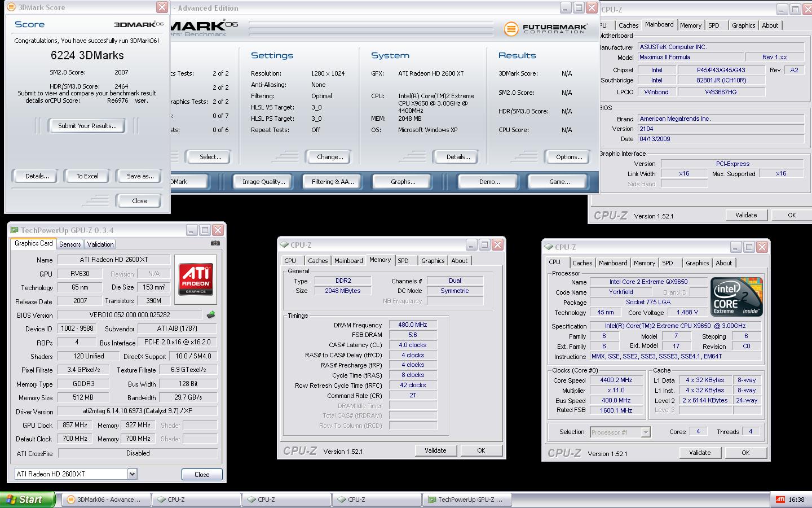812x508 pixels.
Task: Open the Sensors tab in GPU-Z
Action: coord(70,244)
